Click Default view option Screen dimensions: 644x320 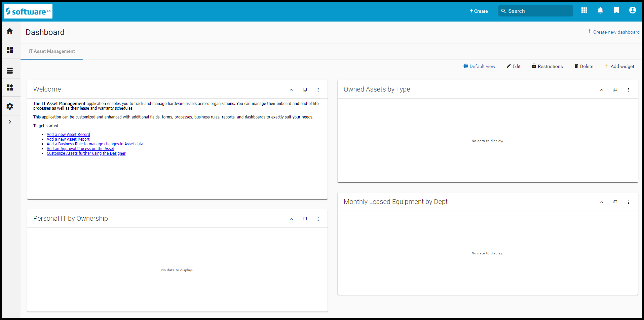tap(479, 66)
